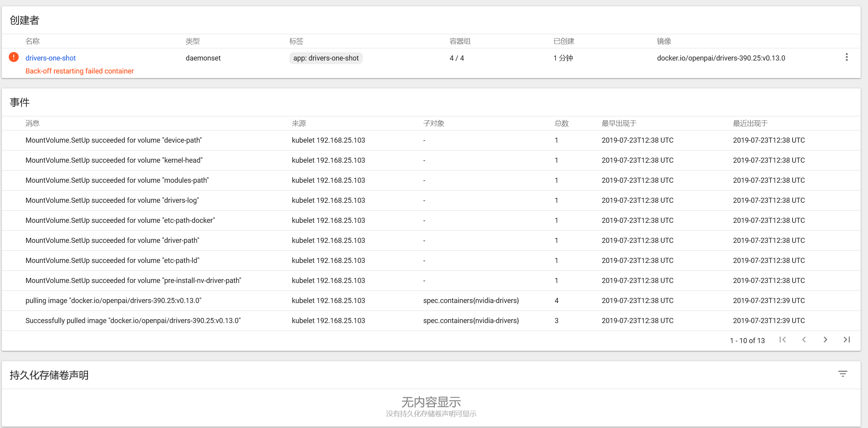868x428 pixels.
Task: Click the 总数 column header
Action: (561, 123)
